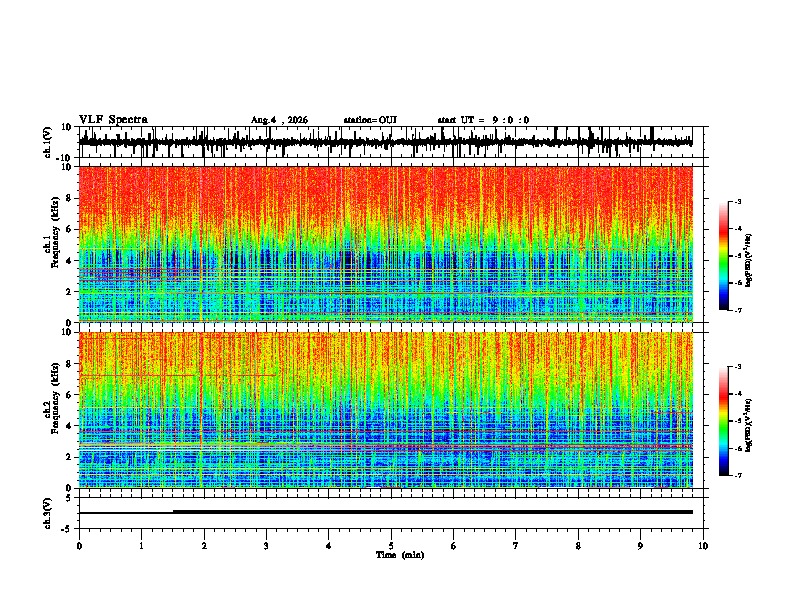The width and height of the screenshot is (792, 612).
Task: Click the ch.1 spectrogram color scale bar
Action: click(724, 256)
